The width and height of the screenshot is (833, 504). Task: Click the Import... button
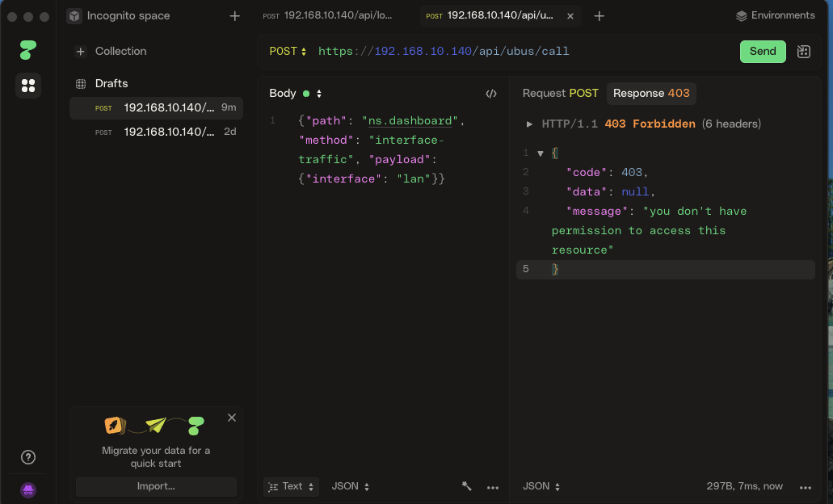[156, 486]
